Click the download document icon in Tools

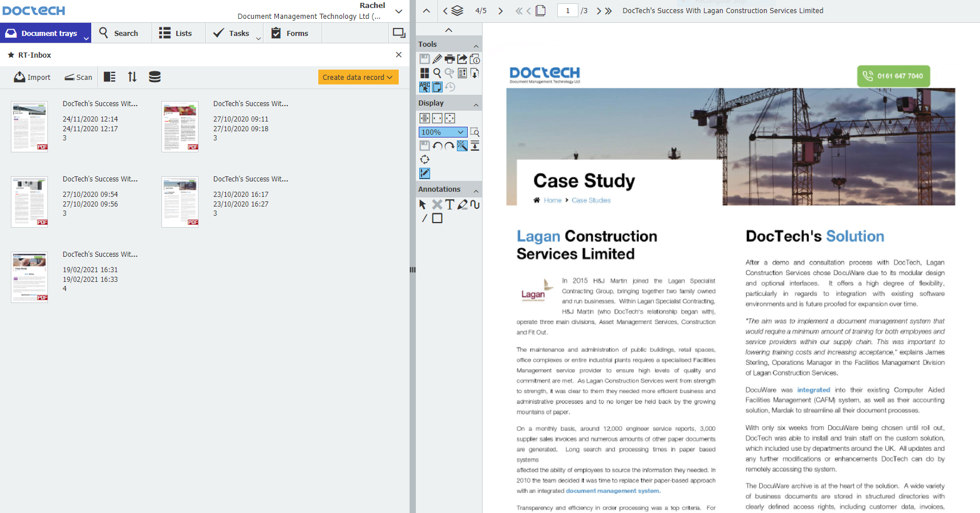coord(475,73)
